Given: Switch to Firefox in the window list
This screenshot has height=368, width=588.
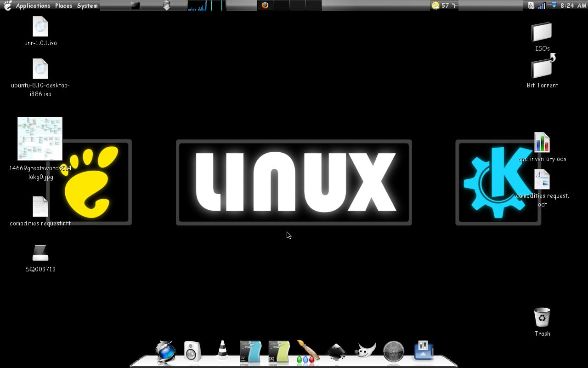Looking at the screenshot, I should pyautogui.click(x=265, y=6).
